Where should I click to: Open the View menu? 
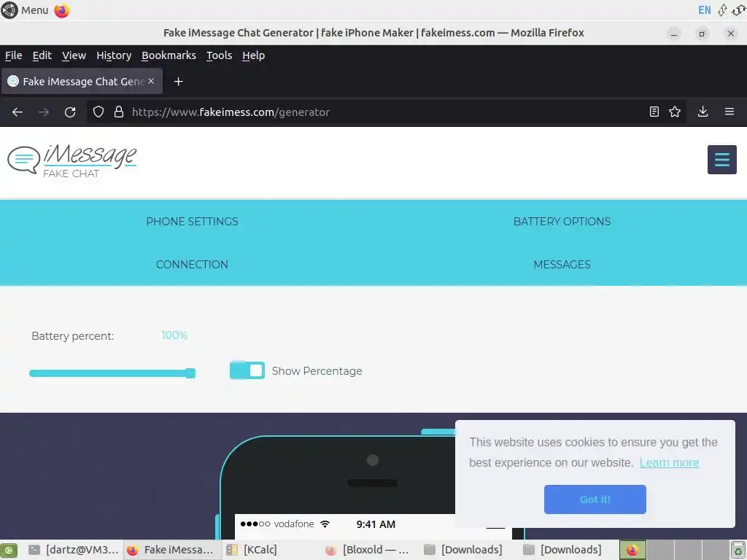[x=74, y=55]
